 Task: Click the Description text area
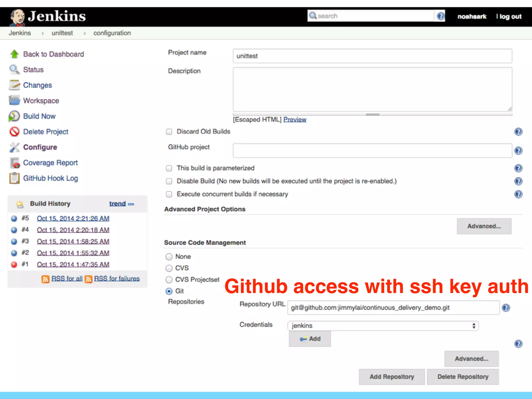coord(373,89)
